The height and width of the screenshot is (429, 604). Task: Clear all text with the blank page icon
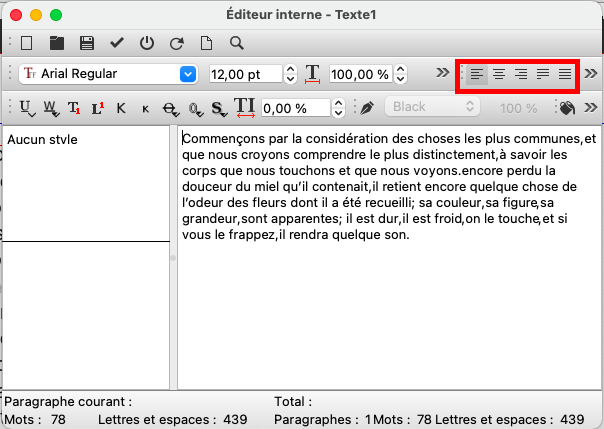click(x=27, y=43)
